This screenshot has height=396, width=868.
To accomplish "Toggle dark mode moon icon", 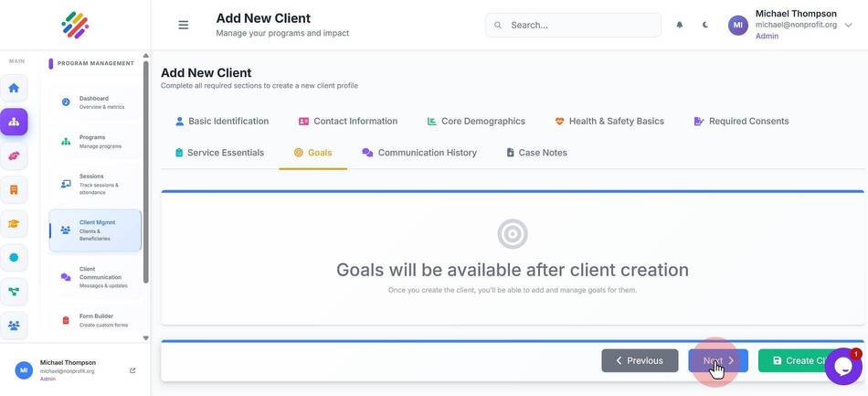I will point(705,25).
